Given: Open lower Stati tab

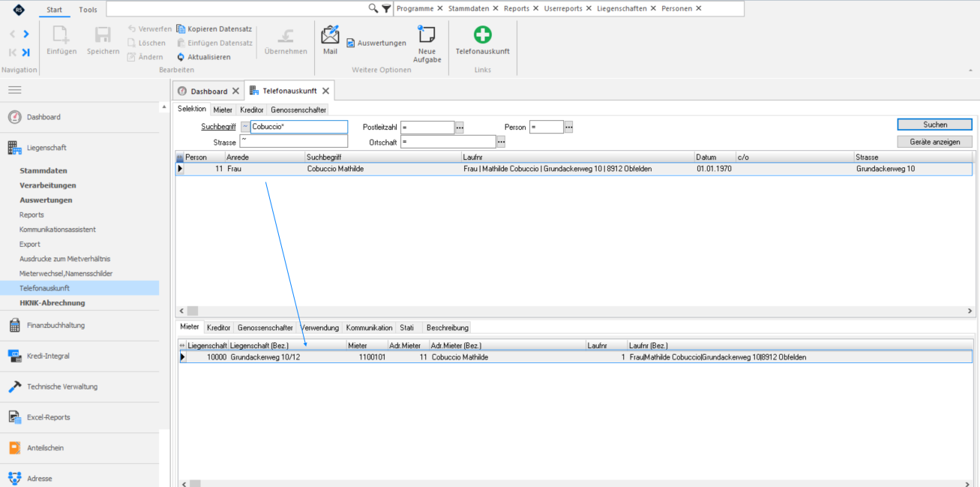Looking at the screenshot, I should (x=407, y=328).
